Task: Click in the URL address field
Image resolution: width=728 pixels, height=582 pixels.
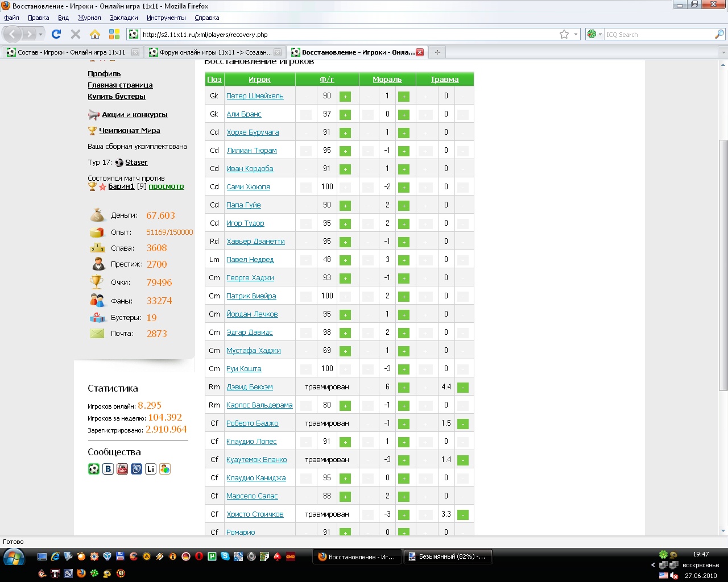Action: [348, 35]
